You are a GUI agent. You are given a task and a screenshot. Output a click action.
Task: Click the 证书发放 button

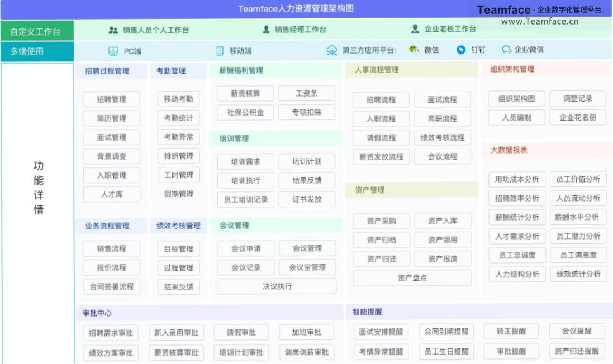tap(307, 199)
